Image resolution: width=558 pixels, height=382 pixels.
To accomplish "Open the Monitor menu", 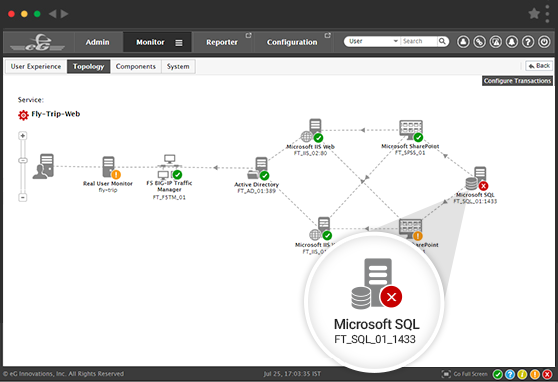I will tap(150, 42).
